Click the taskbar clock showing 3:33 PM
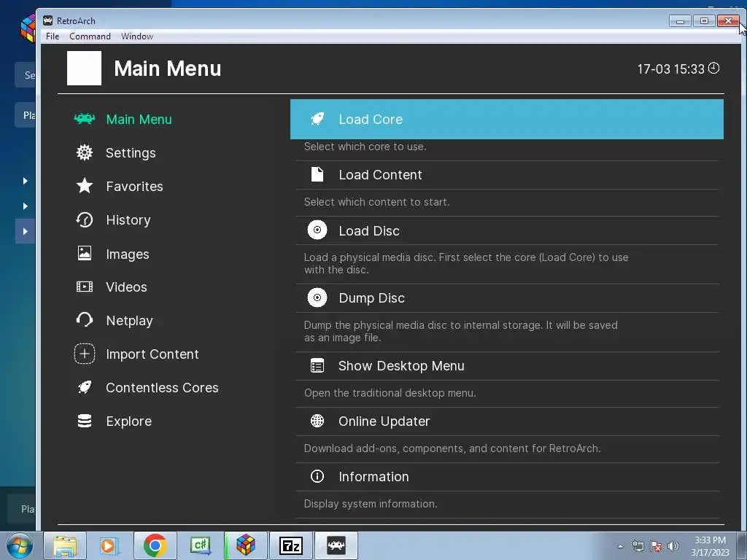Image resolution: width=747 pixels, height=560 pixels. (x=710, y=546)
